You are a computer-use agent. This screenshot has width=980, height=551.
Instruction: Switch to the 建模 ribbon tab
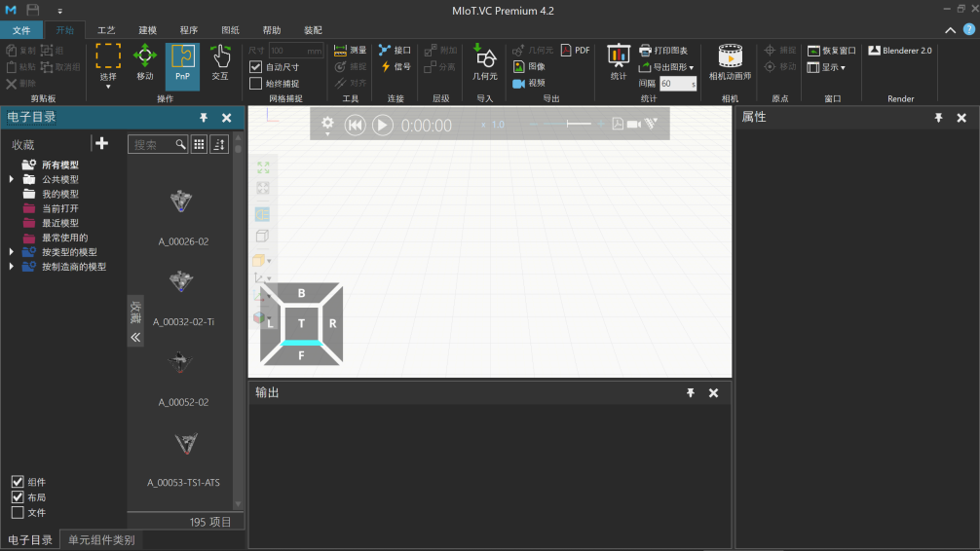(148, 30)
